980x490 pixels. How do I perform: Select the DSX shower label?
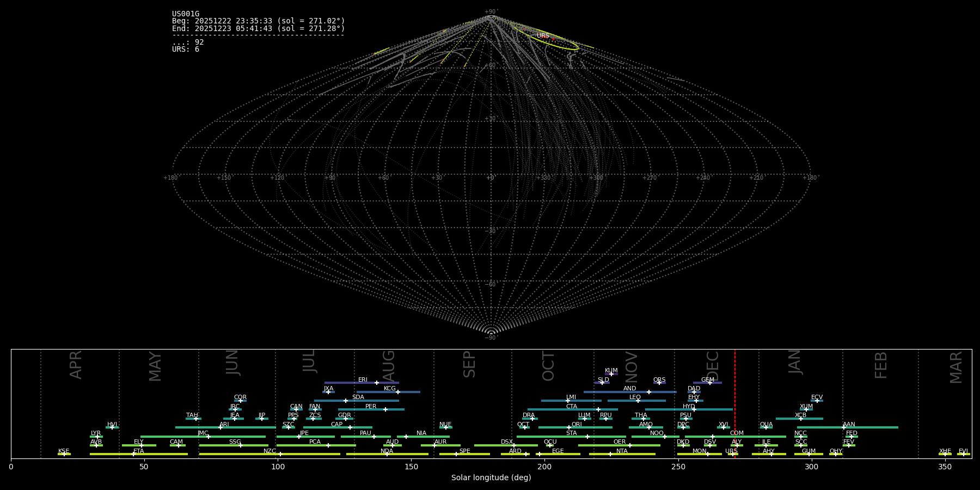507,442
